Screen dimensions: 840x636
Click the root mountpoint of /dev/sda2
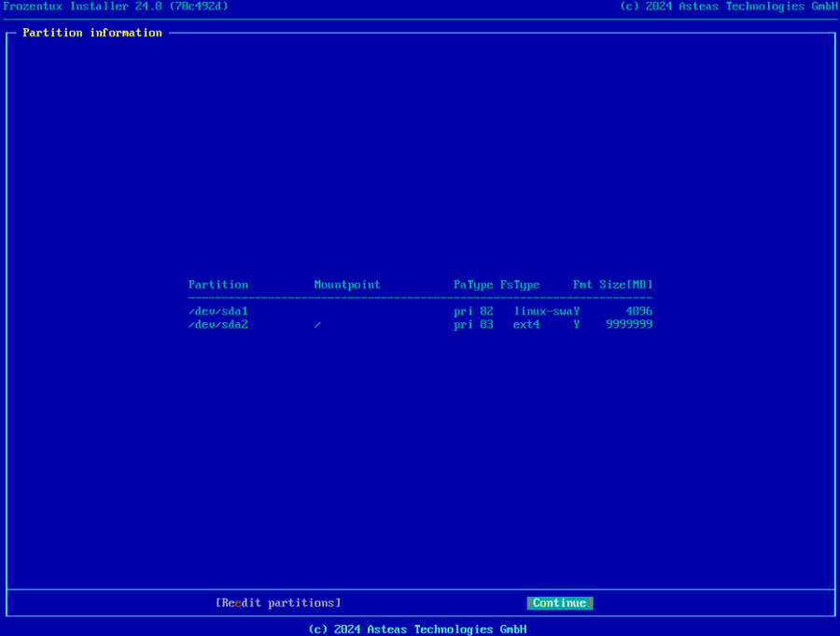tap(317, 324)
